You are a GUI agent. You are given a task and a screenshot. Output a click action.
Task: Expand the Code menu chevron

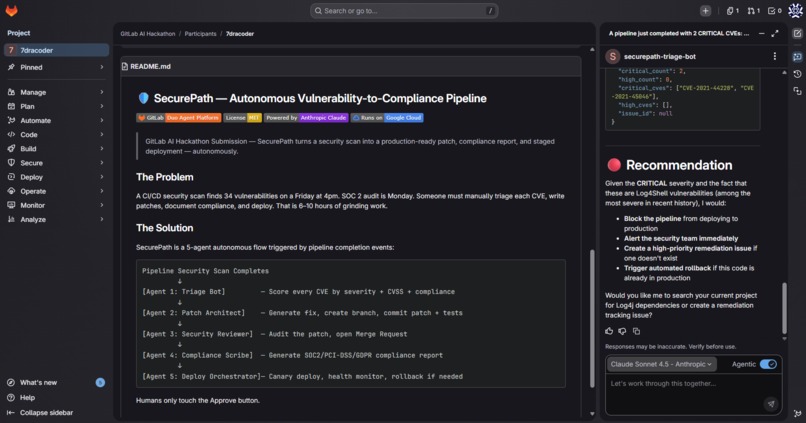[102, 135]
